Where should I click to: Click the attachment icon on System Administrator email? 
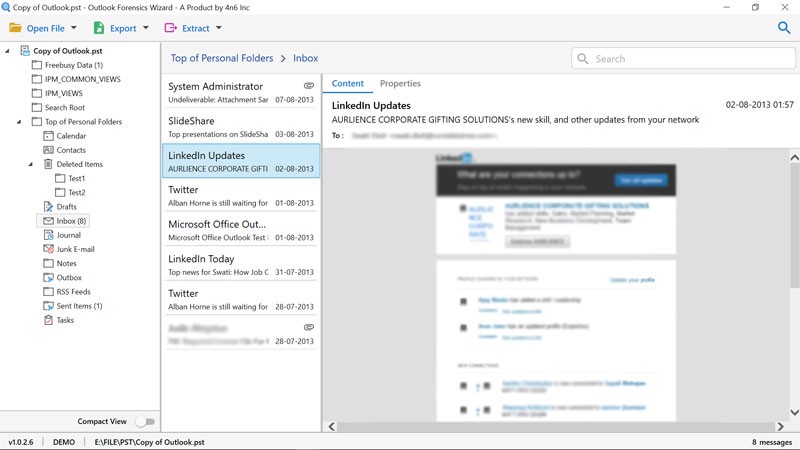pos(309,86)
